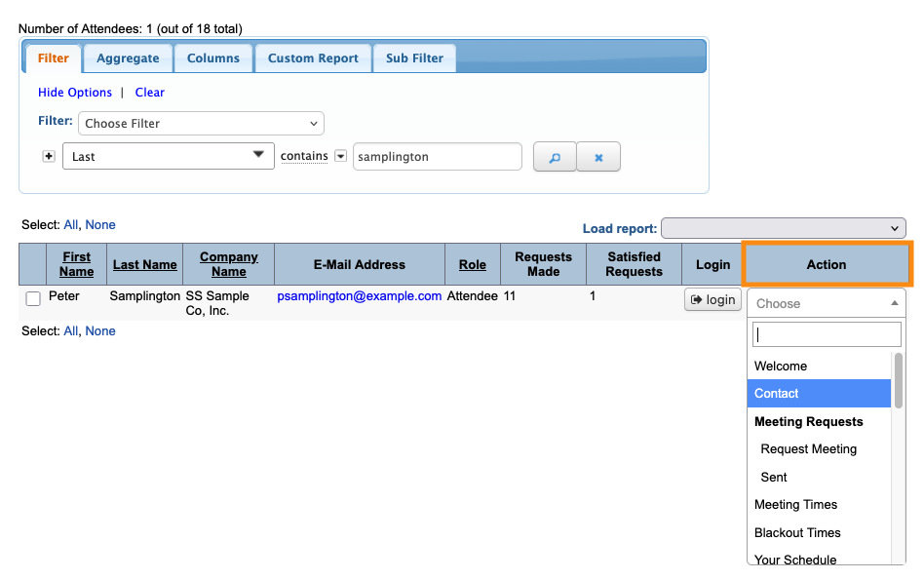Click the magnifier search filter button
Image resolution: width=924 pixels, height=580 pixels.
click(x=555, y=157)
